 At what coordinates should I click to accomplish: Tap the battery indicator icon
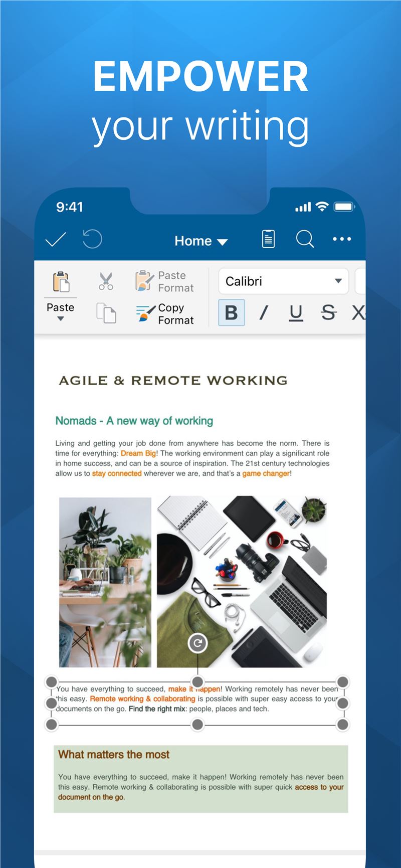click(x=345, y=207)
